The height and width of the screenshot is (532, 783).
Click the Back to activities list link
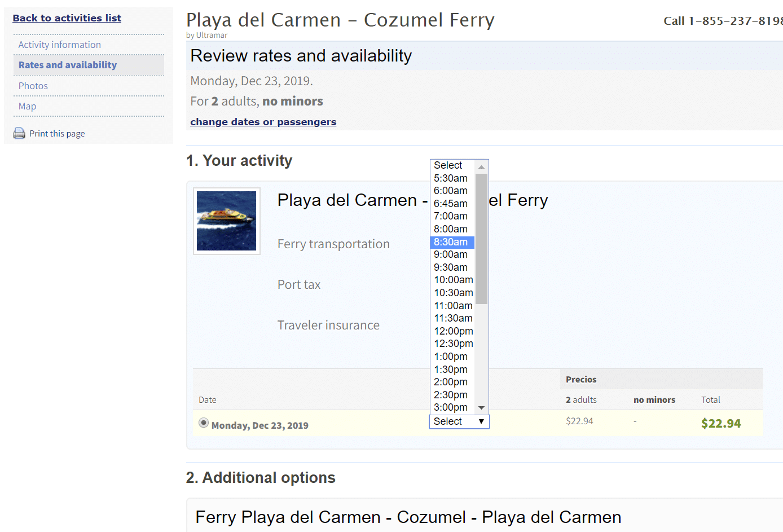coord(67,18)
